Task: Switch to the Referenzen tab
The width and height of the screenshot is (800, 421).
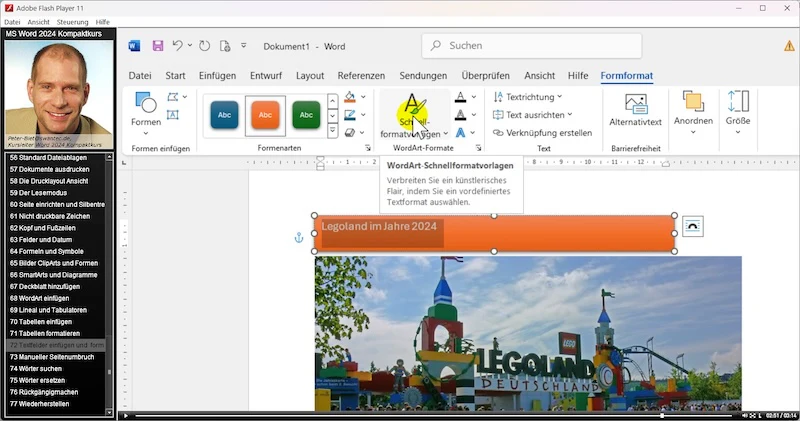Action: (361, 76)
